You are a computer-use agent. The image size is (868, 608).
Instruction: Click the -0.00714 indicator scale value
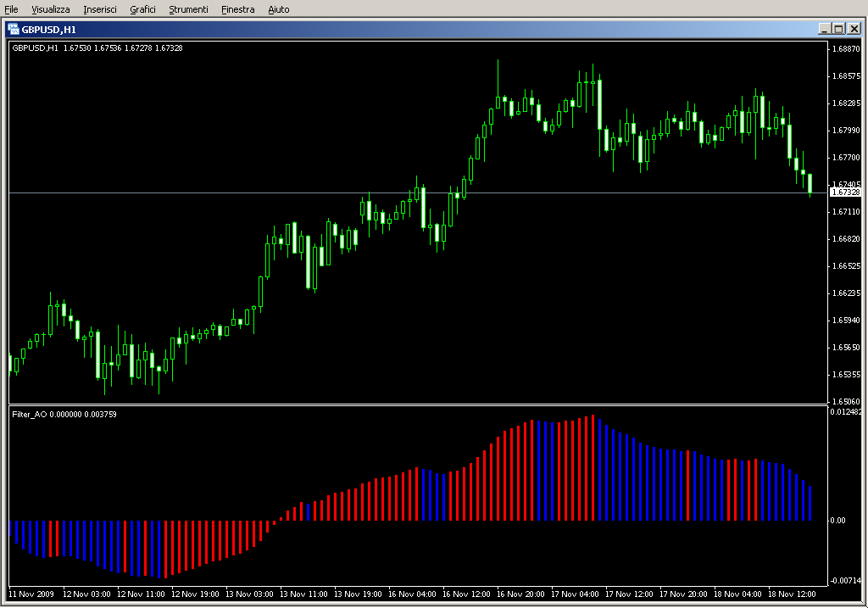coord(845,580)
